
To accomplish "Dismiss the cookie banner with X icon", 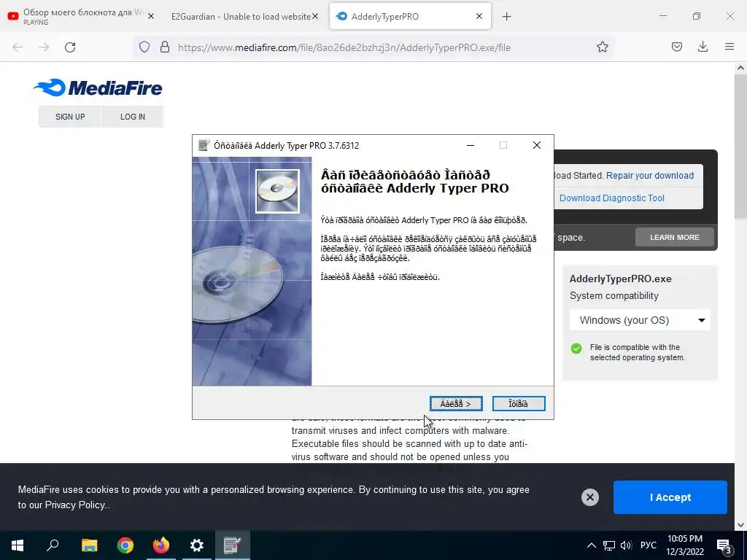I will point(589,497).
